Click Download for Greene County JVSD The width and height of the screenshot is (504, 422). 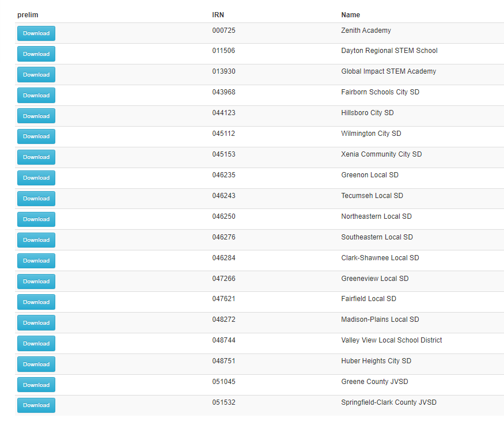tap(36, 385)
